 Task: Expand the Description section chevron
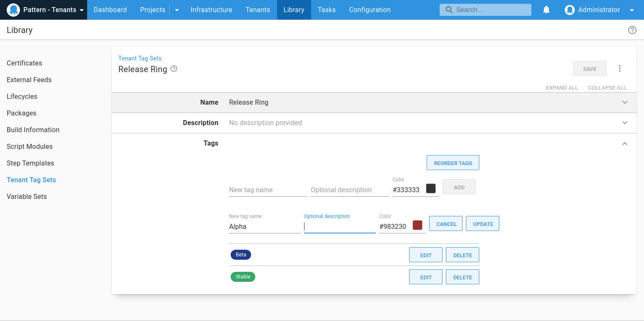625,123
